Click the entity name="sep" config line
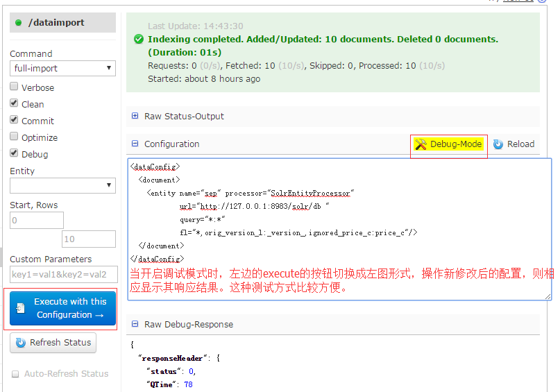This screenshot has height=392, width=560. pos(250,193)
